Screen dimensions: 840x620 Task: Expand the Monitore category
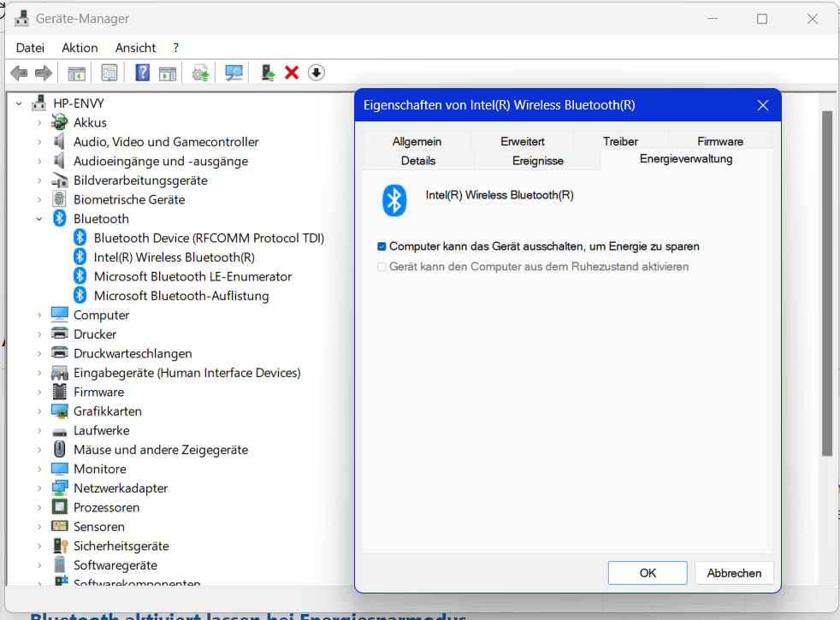[39, 469]
